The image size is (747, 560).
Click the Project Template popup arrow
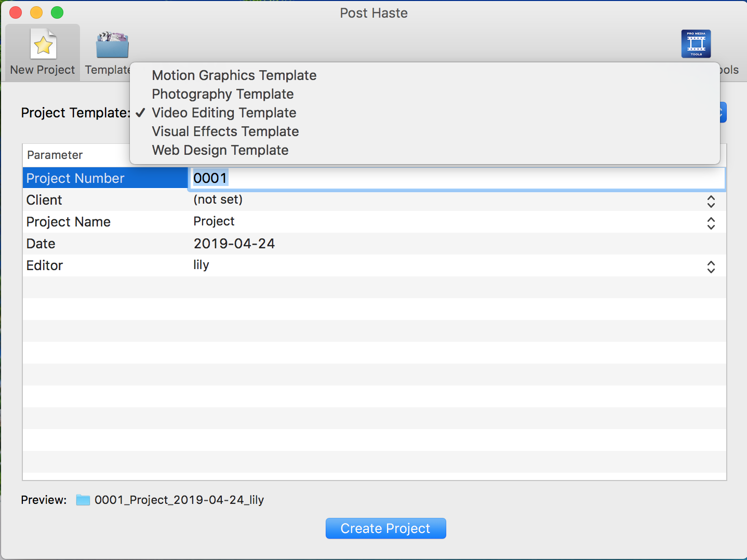pyautogui.click(x=723, y=112)
